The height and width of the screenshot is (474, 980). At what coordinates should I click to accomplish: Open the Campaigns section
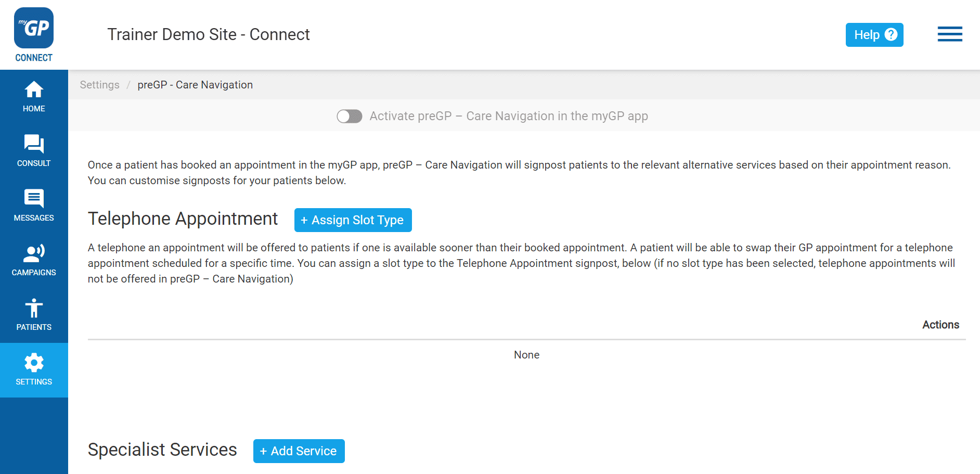[x=33, y=260]
